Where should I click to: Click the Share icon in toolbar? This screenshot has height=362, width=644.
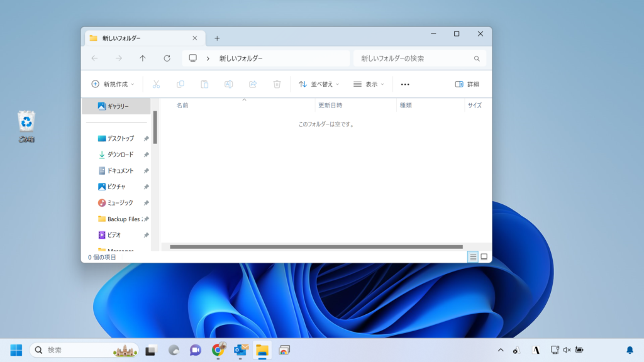tap(253, 84)
